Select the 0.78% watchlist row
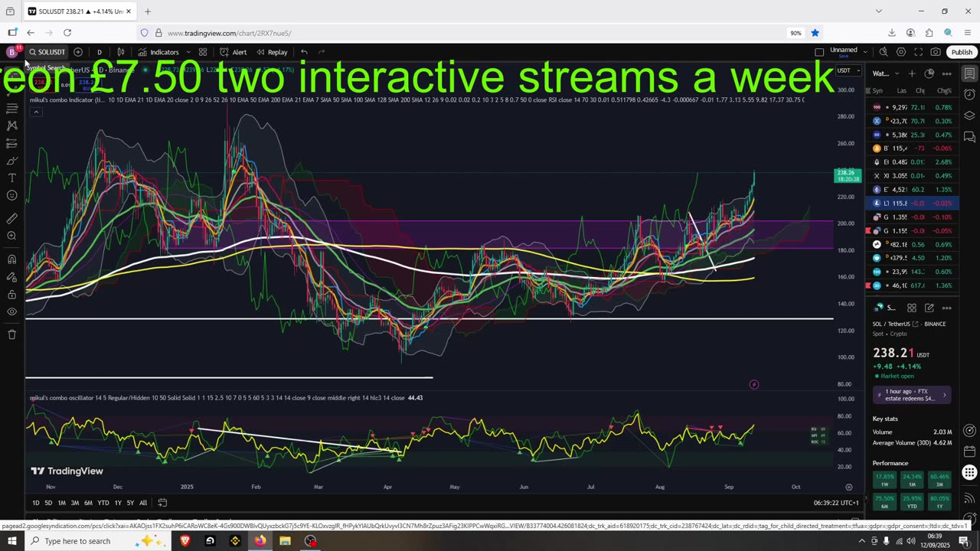The image size is (980, 551). coord(912,107)
